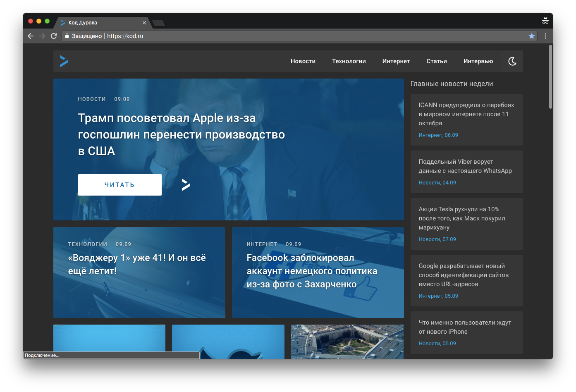Click white logo arrow beside ЧИТАТЬ button

point(186,185)
